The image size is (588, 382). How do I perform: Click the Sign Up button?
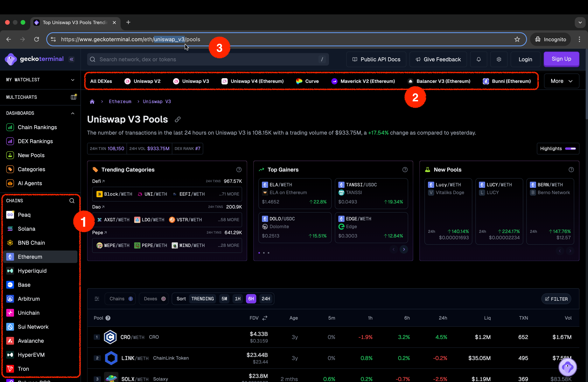coord(561,59)
